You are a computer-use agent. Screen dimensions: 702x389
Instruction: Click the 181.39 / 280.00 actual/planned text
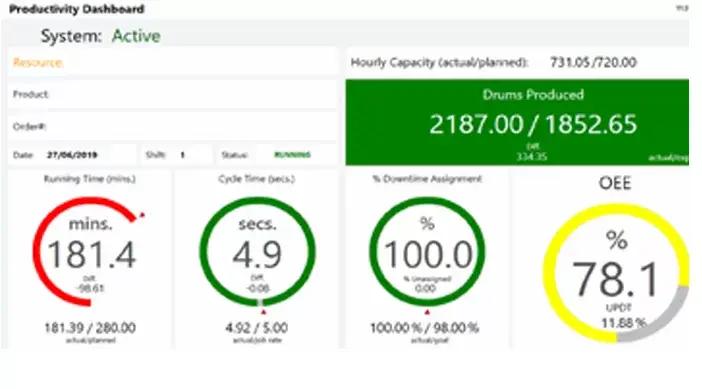90,328
